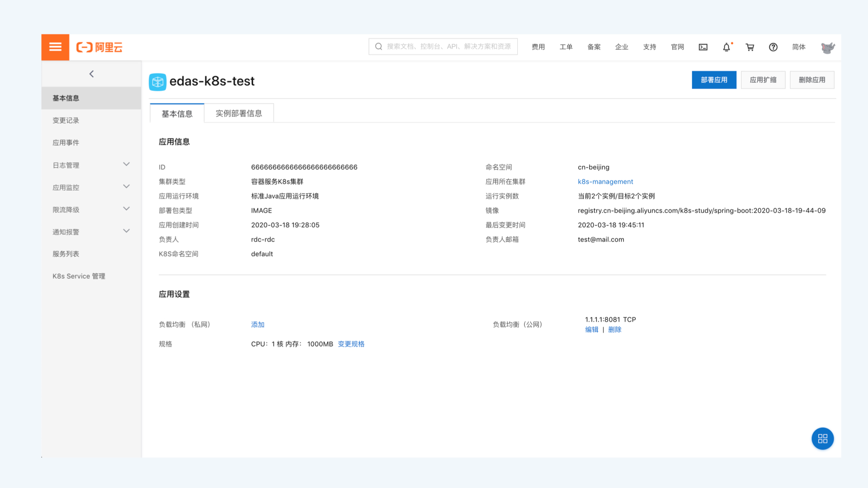Viewport: 868px width, 488px height.
Task: Click 添加 for private load balancer
Action: (x=258, y=324)
